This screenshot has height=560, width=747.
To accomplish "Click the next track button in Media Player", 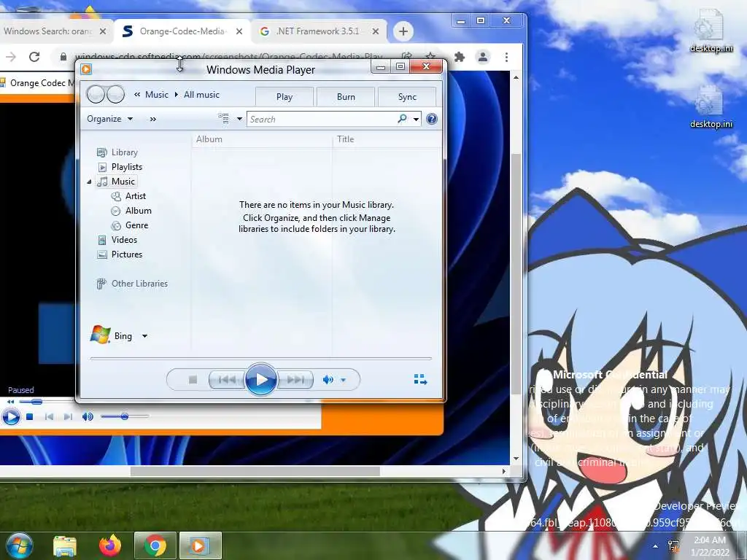I will pyautogui.click(x=295, y=379).
